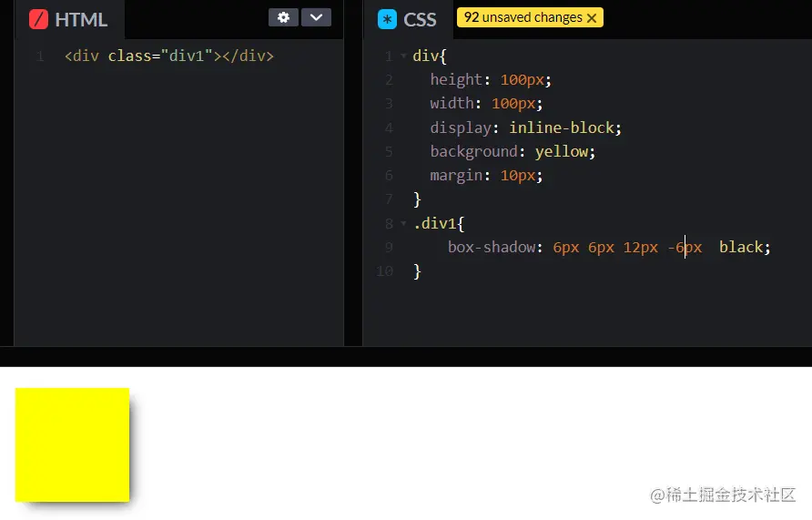812x520 pixels.
Task: Expand the HTML panel dropdown chevron
Action: (x=316, y=17)
